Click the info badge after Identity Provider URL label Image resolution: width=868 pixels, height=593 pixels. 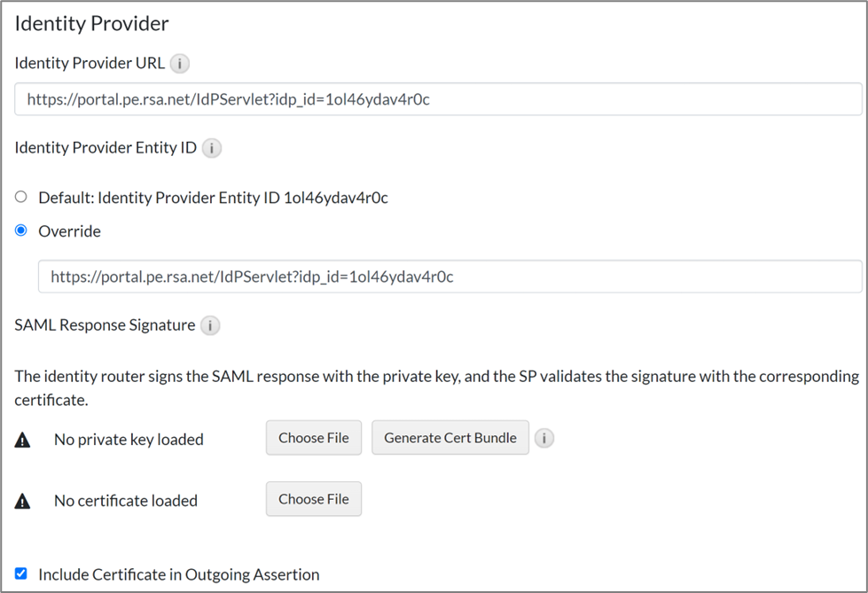[x=179, y=63]
